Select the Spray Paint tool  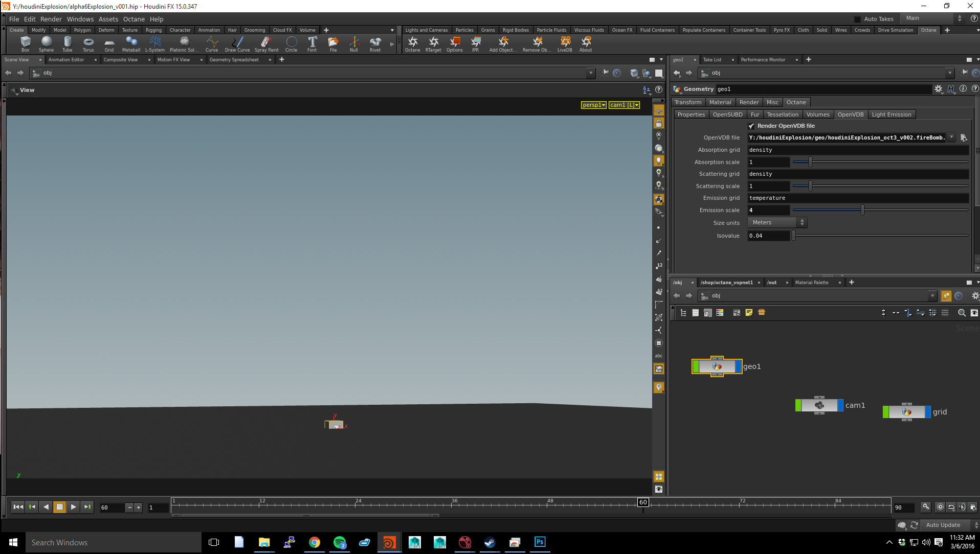(x=266, y=44)
